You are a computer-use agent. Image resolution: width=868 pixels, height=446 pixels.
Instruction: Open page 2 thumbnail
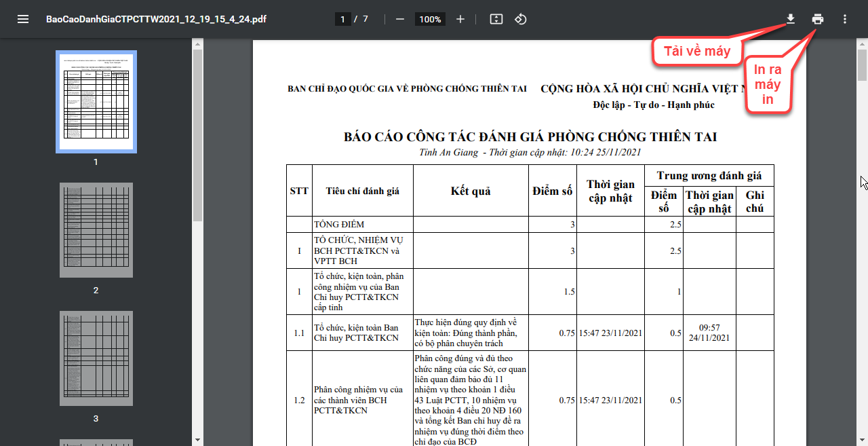(x=96, y=230)
